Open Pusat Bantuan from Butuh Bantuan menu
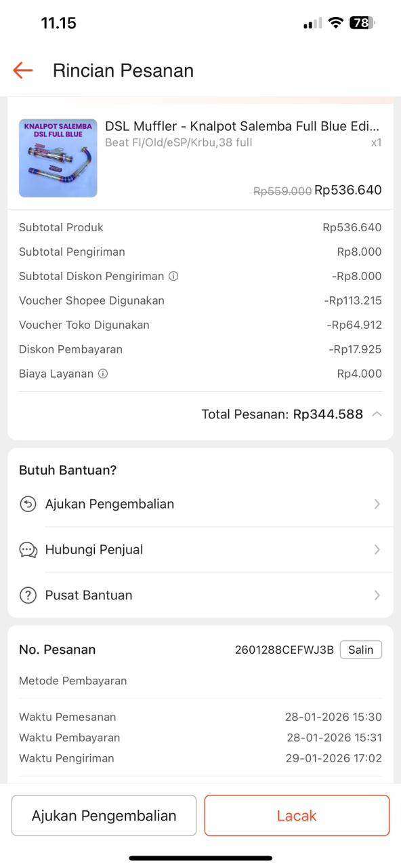This screenshot has height=868, width=401. click(x=87, y=595)
